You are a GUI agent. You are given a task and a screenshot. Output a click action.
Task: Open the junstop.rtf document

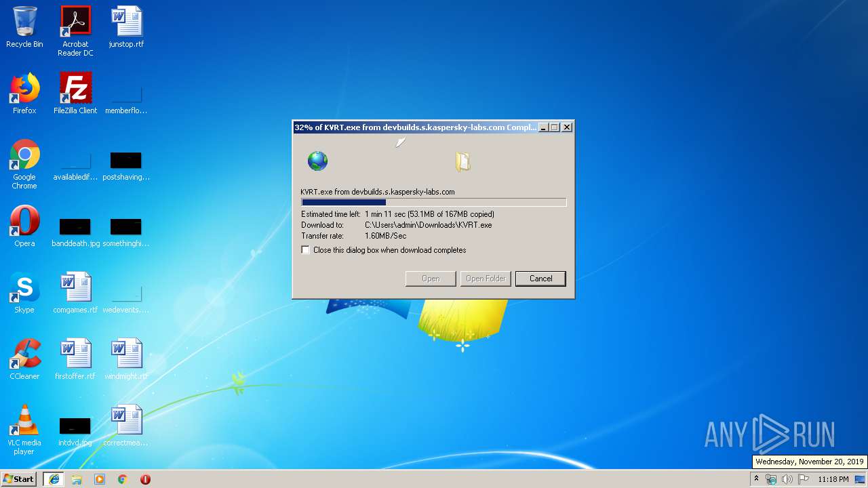tap(126, 27)
